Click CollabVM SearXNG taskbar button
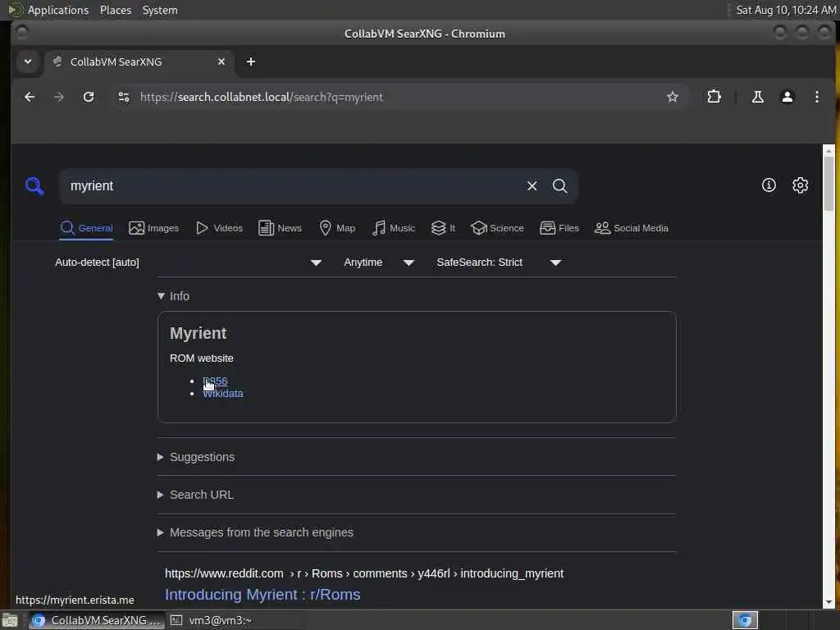Screen dimensions: 840x630 pos(97,620)
